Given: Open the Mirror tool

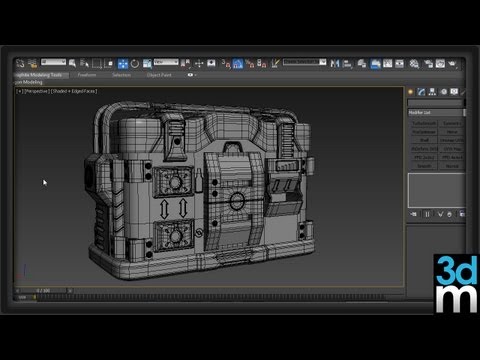Looking at the screenshot, I should [x=335, y=63].
